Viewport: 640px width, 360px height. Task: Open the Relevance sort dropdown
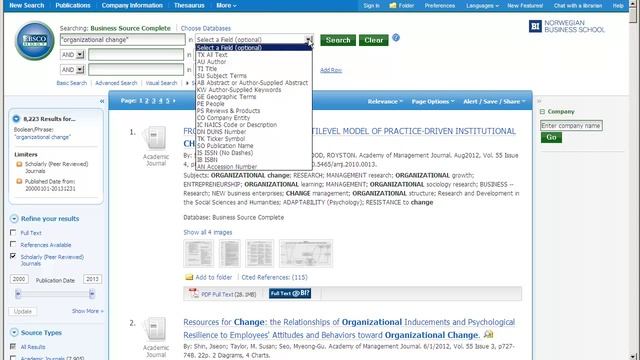pyautogui.click(x=385, y=101)
